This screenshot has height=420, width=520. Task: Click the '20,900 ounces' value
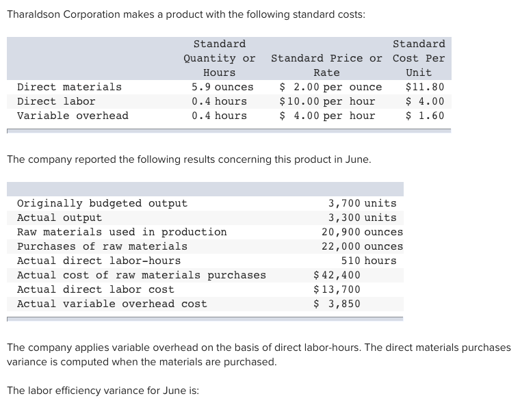click(362, 232)
